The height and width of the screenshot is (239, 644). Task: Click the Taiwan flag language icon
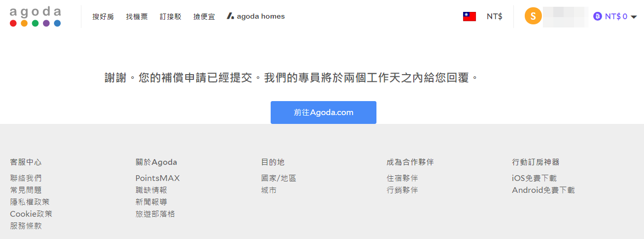[470, 17]
